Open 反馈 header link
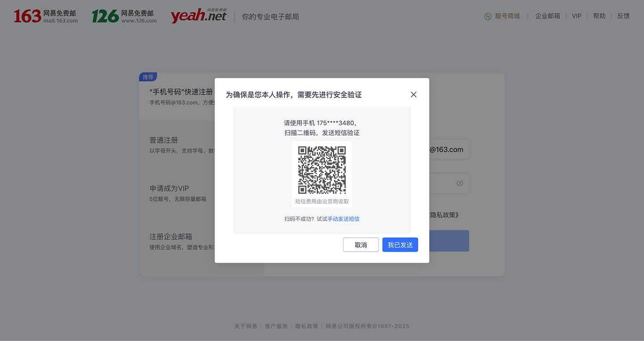 tap(623, 16)
